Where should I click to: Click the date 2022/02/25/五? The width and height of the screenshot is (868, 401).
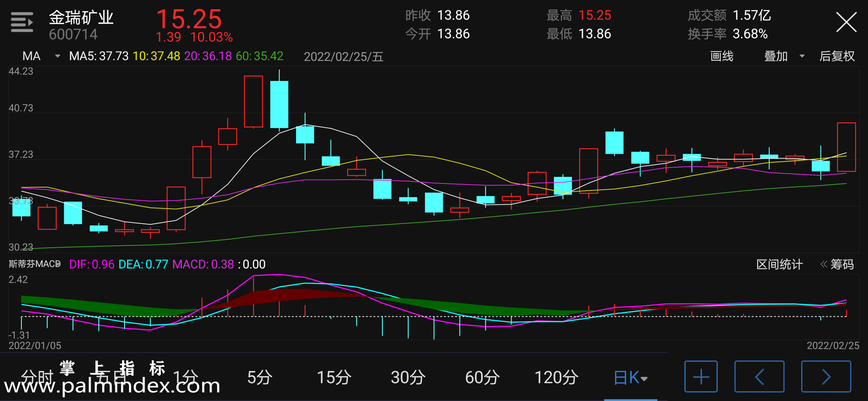pyautogui.click(x=343, y=56)
